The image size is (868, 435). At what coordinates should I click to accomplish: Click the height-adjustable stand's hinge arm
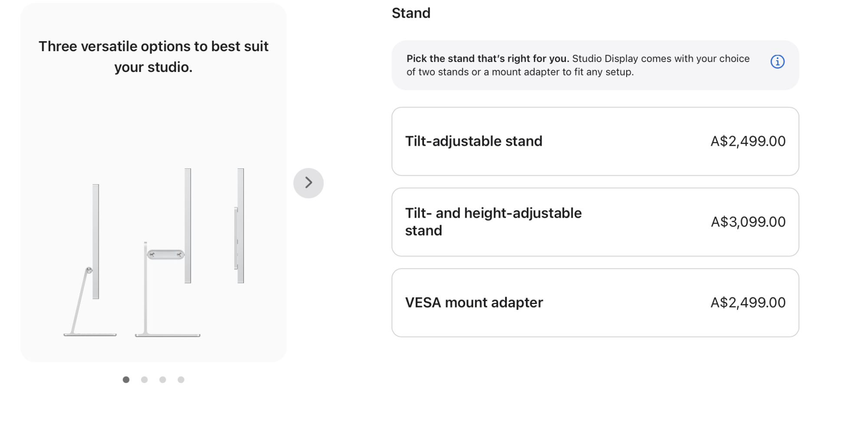point(165,254)
